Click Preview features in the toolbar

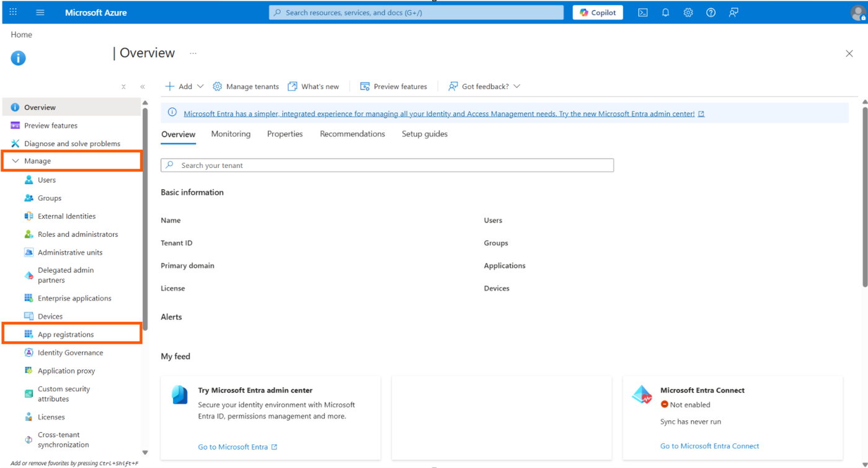(394, 86)
